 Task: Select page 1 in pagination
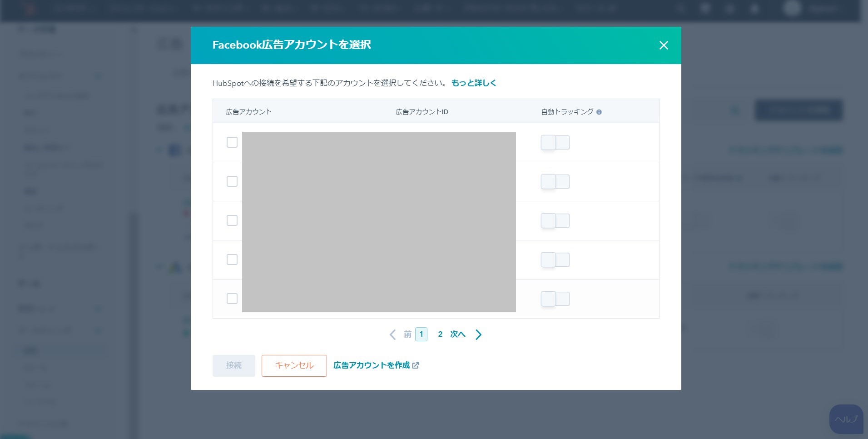click(421, 334)
